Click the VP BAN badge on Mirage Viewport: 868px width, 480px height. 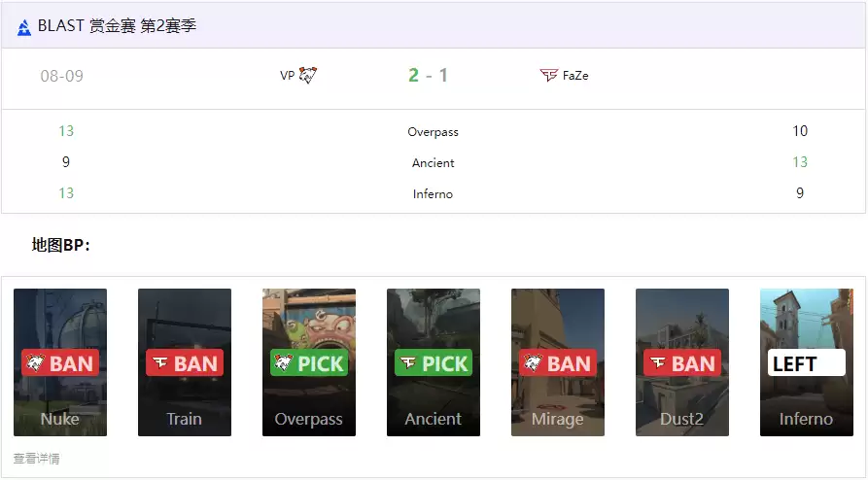pyautogui.click(x=558, y=363)
